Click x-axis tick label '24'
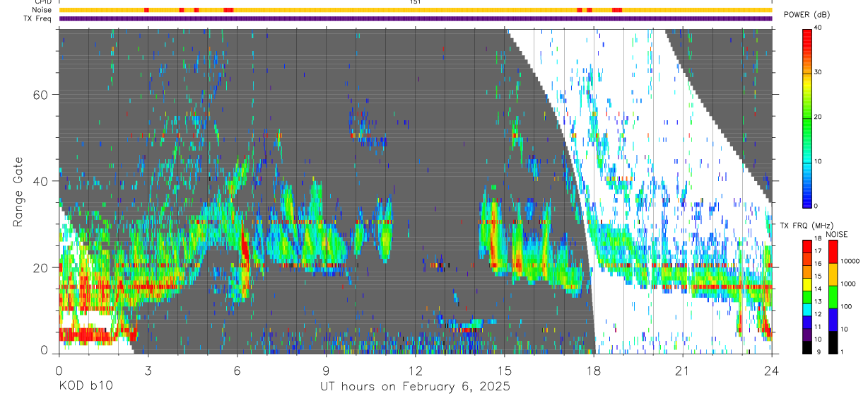Screen dimensions: 868x401 (x=772, y=370)
